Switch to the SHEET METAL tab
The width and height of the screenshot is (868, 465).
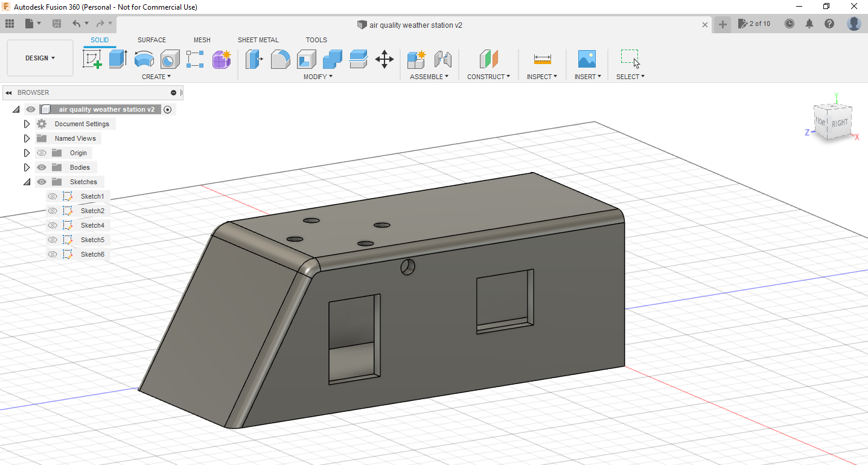click(258, 40)
